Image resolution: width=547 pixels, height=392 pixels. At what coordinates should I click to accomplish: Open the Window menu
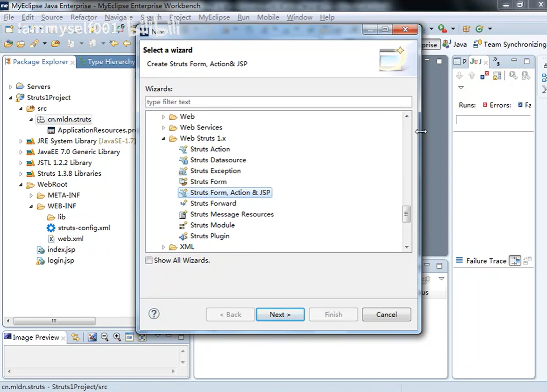[299, 17]
